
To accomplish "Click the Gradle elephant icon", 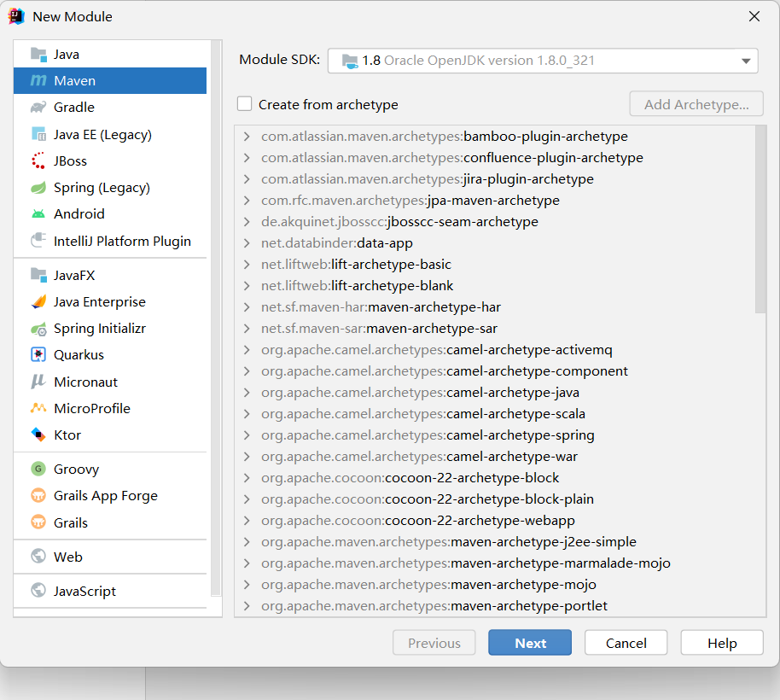I will [x=38, y=108].
